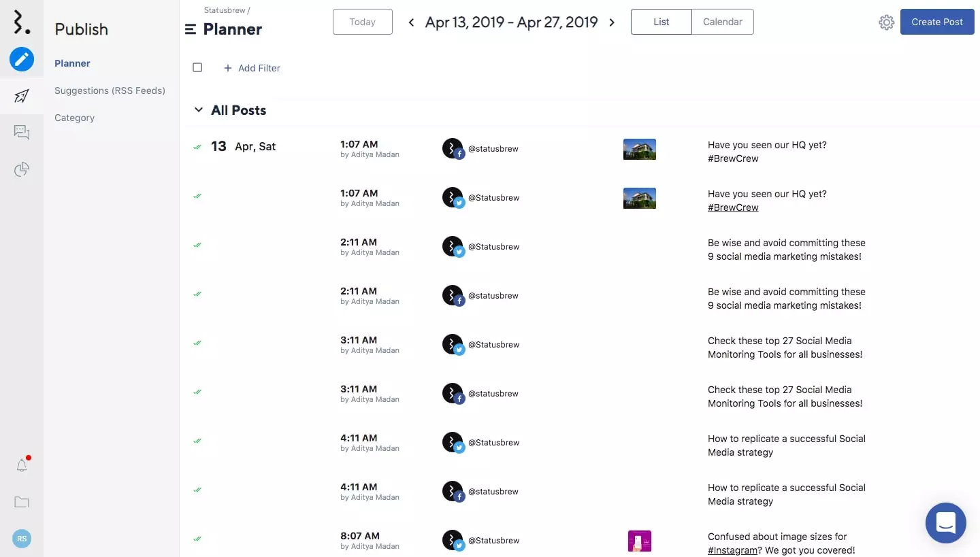
Task: Collapse the All Posts section
Action: pyautogui.click(x=199, y=110)
